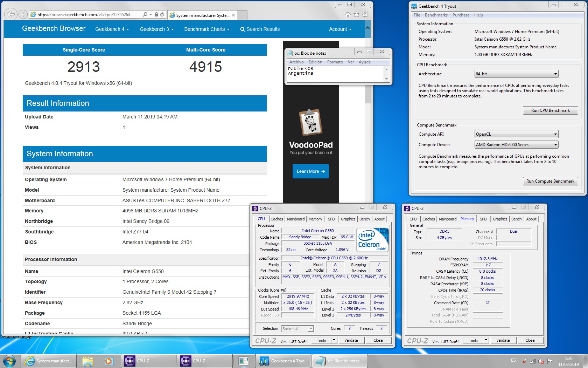Viewport: 588px width, 368px height.
Task: Close the System manufacturer browser tab
Action: click(233, 15)
